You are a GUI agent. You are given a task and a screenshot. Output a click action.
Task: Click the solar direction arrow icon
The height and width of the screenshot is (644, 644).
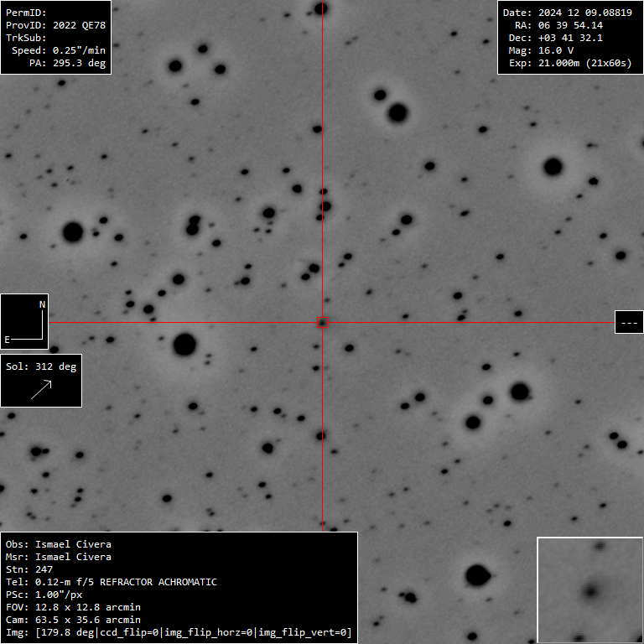[41, 390]
